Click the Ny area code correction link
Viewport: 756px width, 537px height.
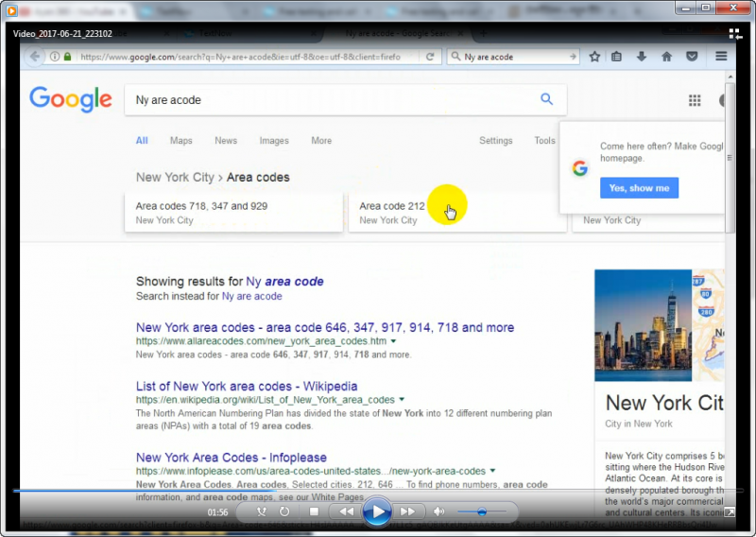click(x=284, y=282)
